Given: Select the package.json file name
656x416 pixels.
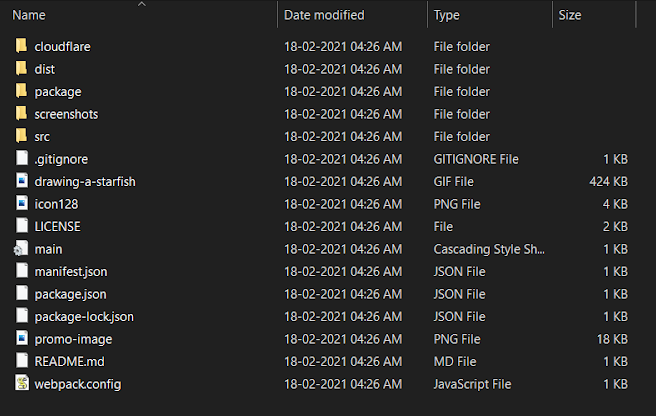Looking at the screenshot, I should [70, 294].
